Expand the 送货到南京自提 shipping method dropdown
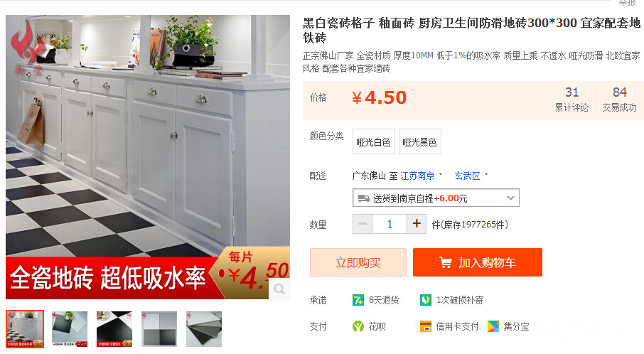Screen dimensions: 644x354 click(436, 198)
